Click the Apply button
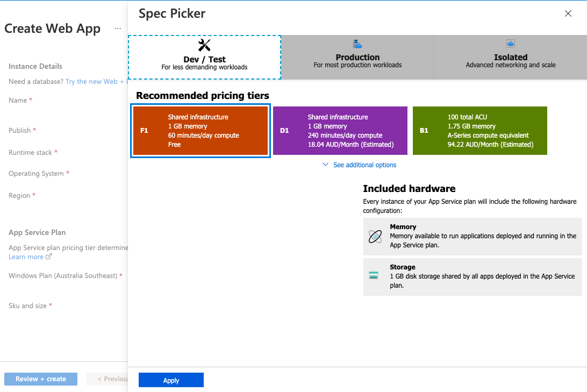This screenshot has height=392, width=587. click(171, 380)
